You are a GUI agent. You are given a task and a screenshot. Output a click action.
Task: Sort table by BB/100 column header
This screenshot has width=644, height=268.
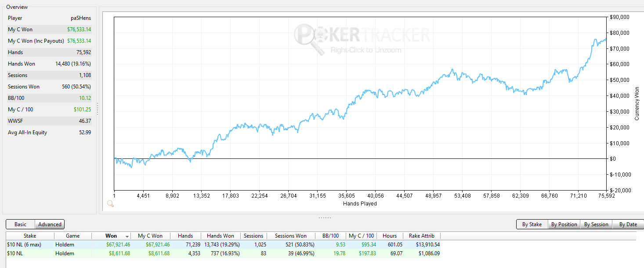pos(330,236)
